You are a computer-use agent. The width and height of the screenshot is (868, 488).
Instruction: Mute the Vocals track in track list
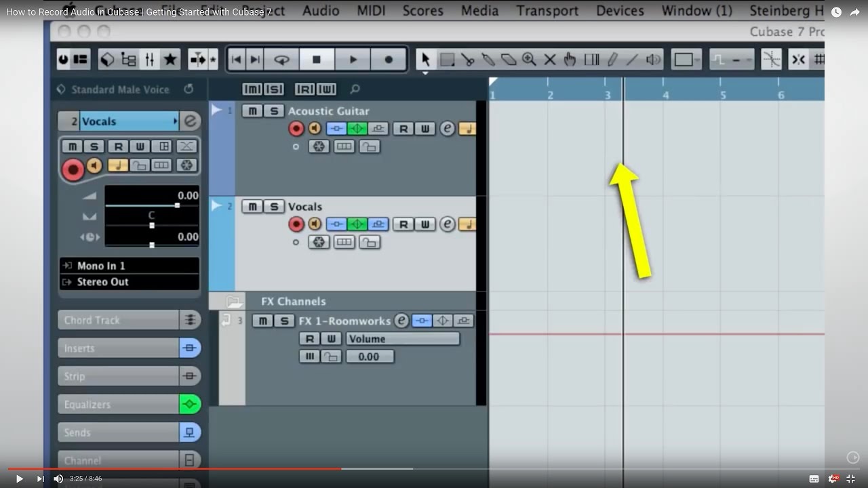tap(252, 207)
